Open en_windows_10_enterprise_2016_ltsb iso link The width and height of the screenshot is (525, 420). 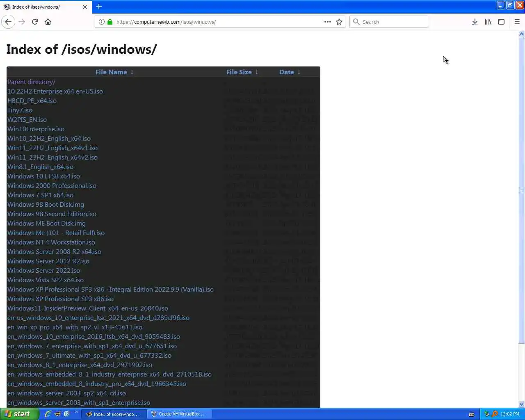94,336
